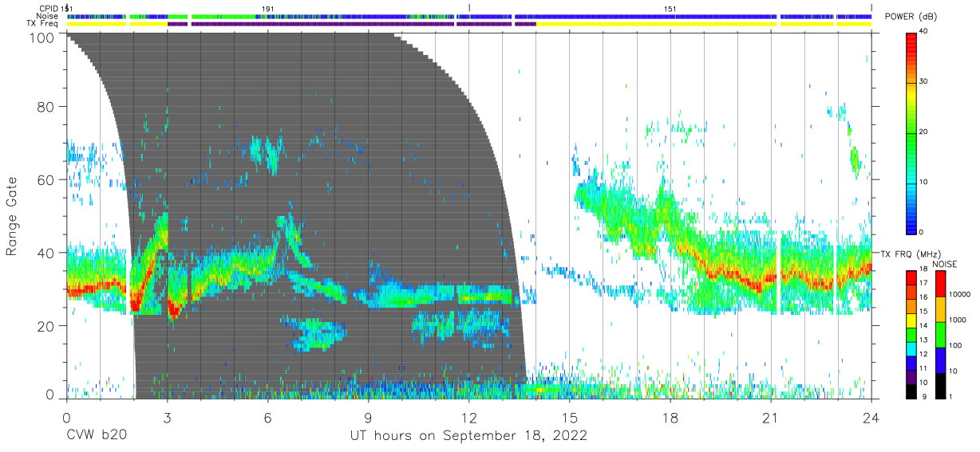980x452 pixels.
Task: Click x-axis tick label '18'
Action: point(670,418)
